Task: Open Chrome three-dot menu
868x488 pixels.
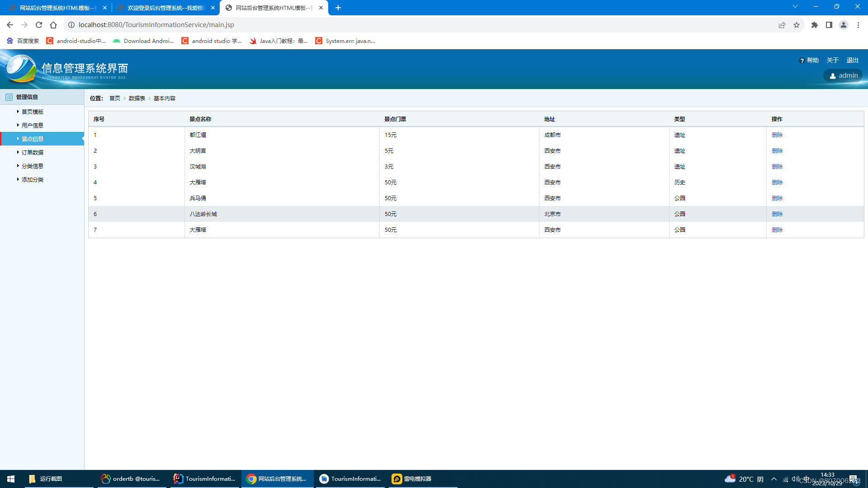Action: pos(858,25)
